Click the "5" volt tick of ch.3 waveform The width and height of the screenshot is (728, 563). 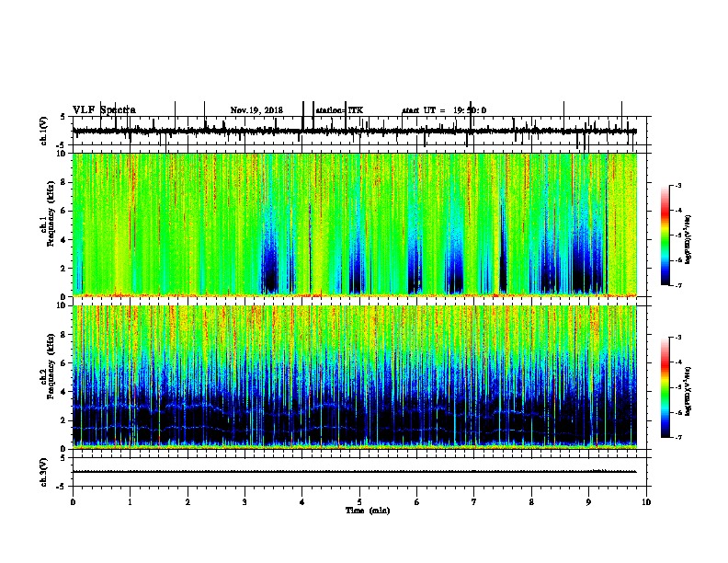point(63,458)
